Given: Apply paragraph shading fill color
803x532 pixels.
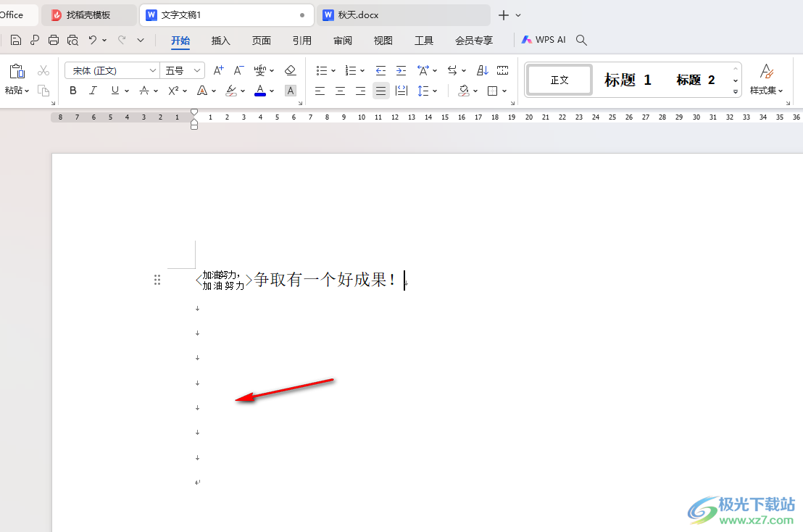Looking at the screenshot, I should (x=464, y=91).
